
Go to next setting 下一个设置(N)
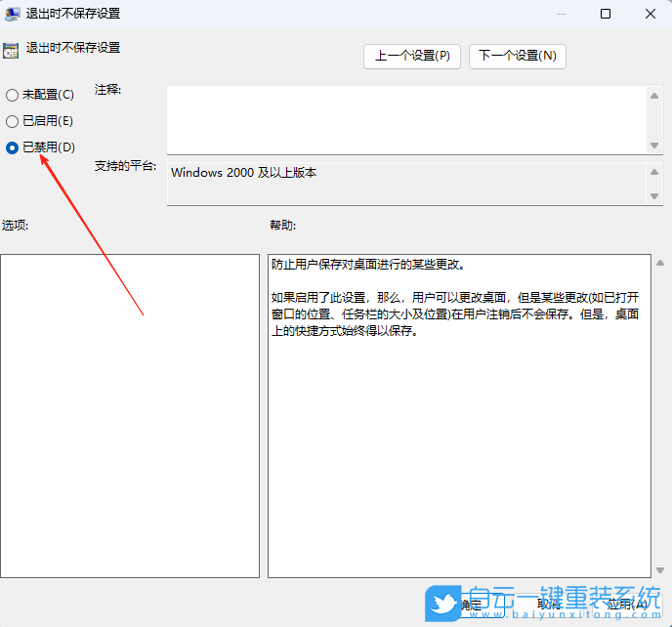pos(518,56)
